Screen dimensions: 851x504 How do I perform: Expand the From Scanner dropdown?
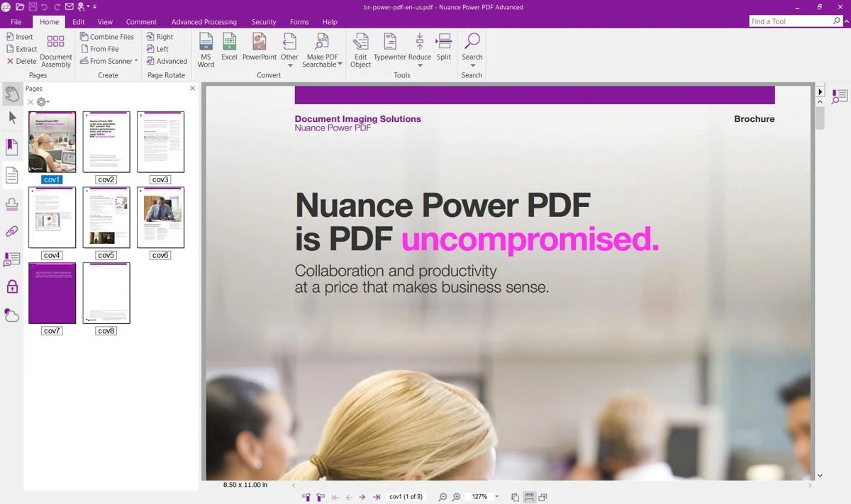tap(136, 61)
